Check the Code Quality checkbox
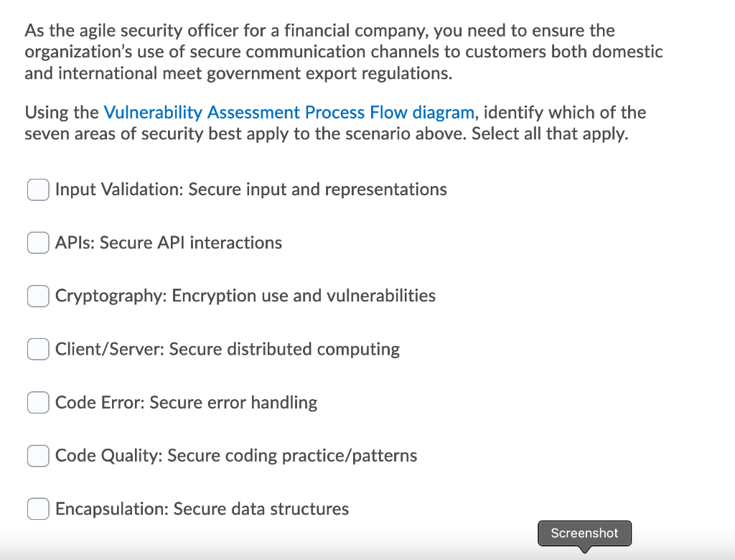The image size is (735, 560). (x=37, y=456)
